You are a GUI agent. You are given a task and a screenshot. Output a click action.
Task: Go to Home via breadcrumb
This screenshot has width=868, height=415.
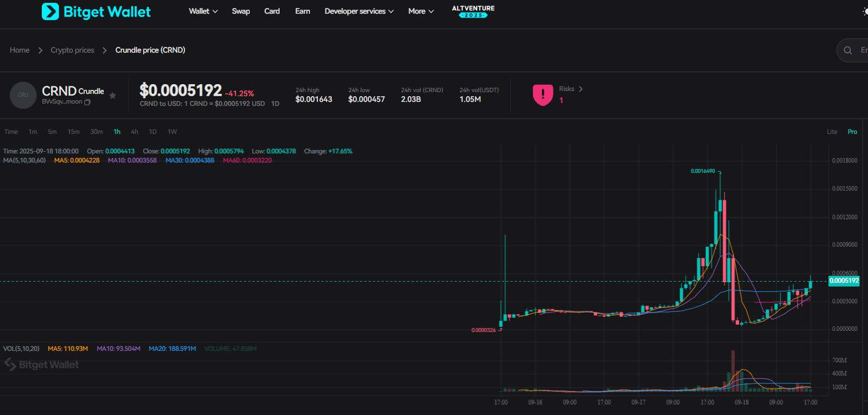[19, 50]
